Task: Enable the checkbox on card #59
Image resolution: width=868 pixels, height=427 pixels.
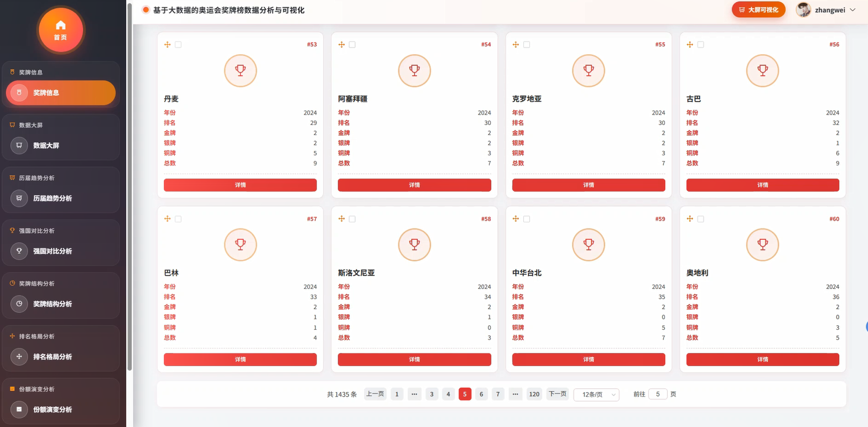Action: pos(527,219)
